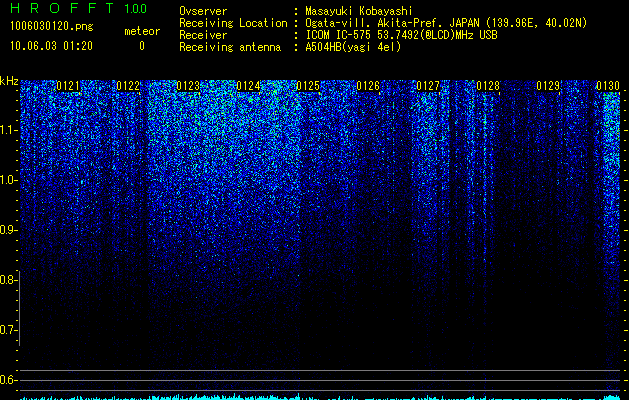Click the 0122 time marker
The image size is (629, 400).
(x=128, y=86)
